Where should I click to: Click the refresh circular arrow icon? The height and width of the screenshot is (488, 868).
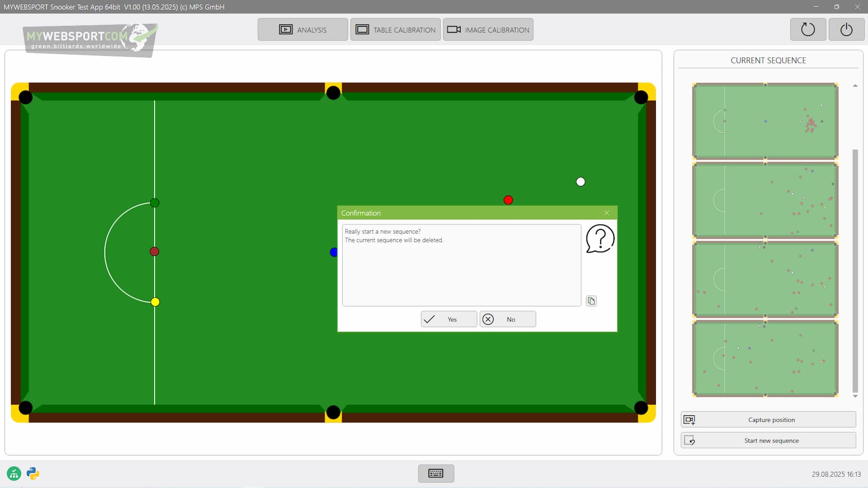(x=808, y=29)
